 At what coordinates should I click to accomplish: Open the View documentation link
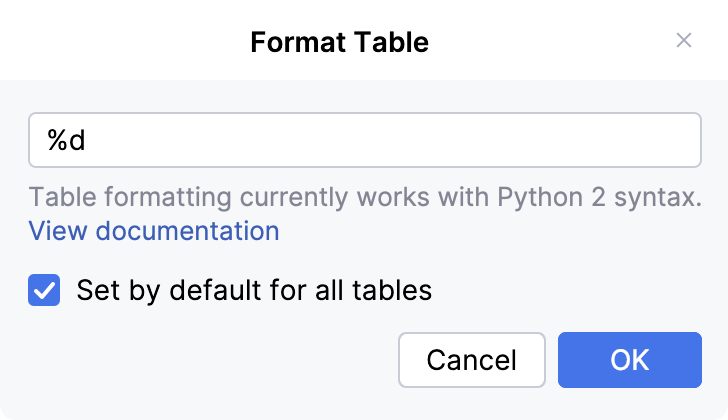pos(154,232)
